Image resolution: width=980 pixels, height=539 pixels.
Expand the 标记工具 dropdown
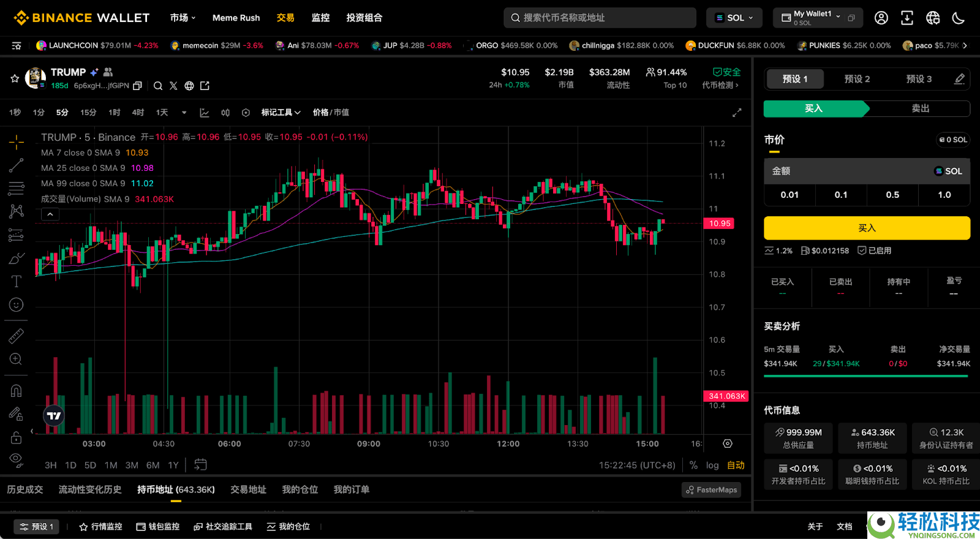point(281,113)
